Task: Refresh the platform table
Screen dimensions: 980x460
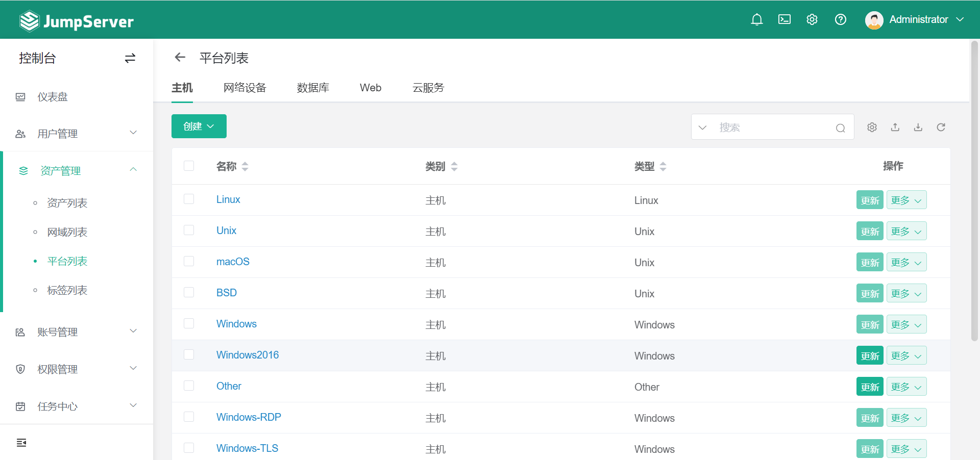Action: pos(941,127)
